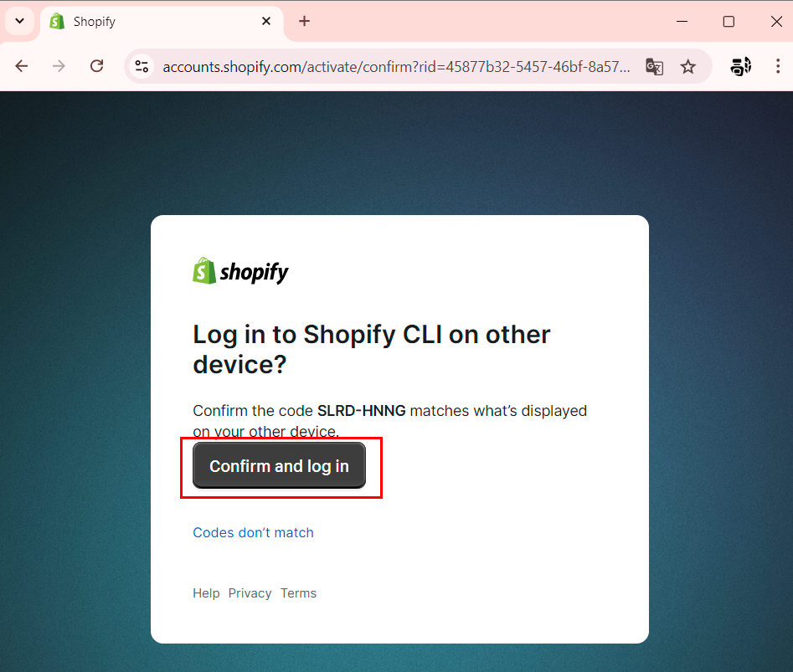Click the browser back arrow

21,66
